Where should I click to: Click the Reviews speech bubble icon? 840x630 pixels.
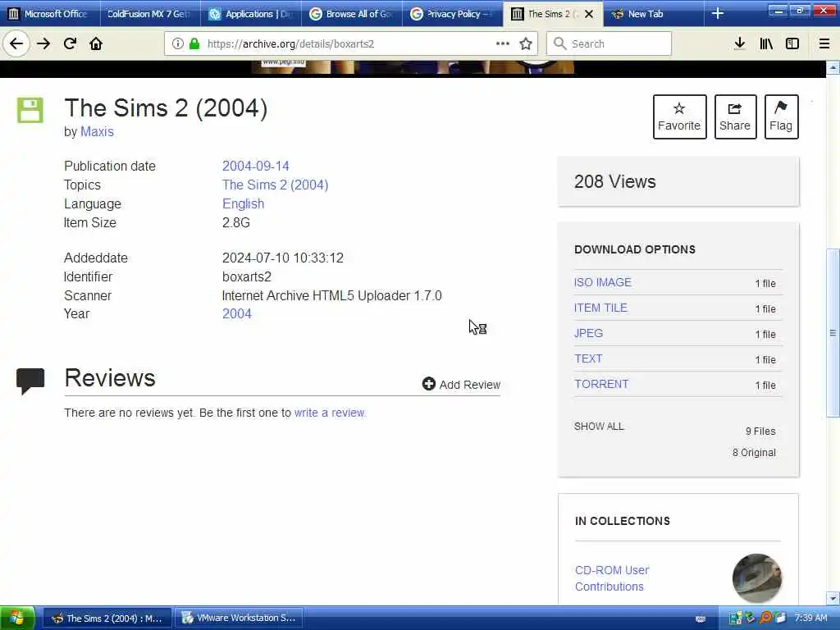tap(30, 381)
